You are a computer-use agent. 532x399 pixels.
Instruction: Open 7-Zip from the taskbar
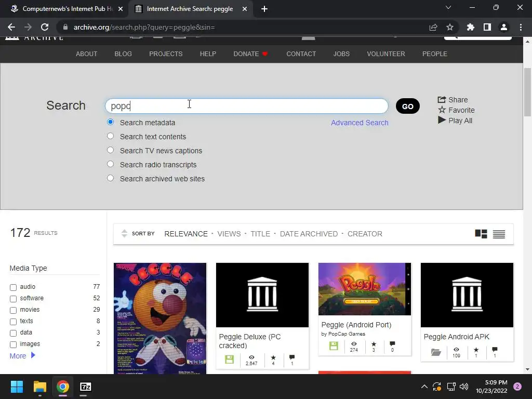pyautogui.click(x=86, y=387)
